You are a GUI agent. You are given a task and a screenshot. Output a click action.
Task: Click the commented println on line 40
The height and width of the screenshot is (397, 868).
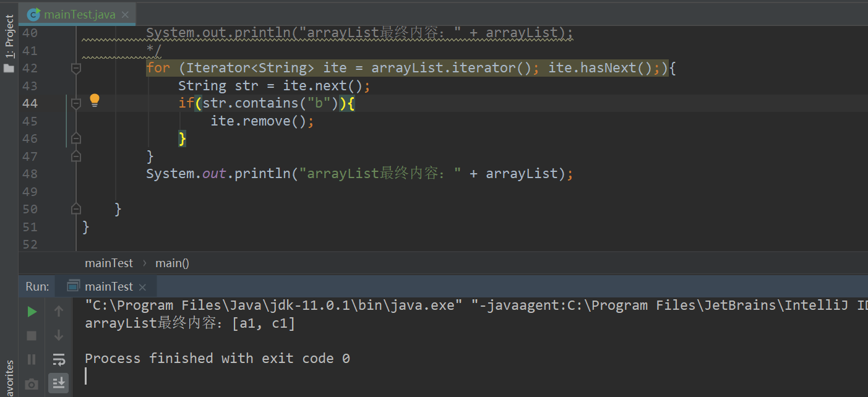click(x=359, y=33)
